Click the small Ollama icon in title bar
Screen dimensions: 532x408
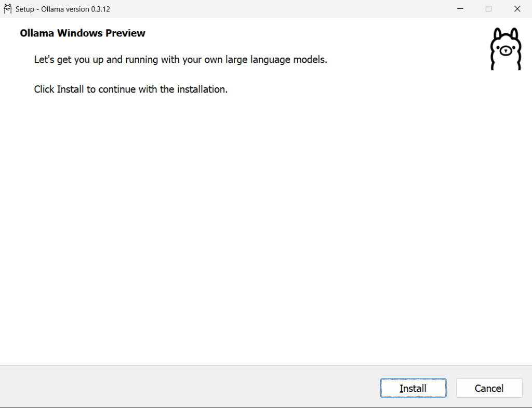point(7,9)
